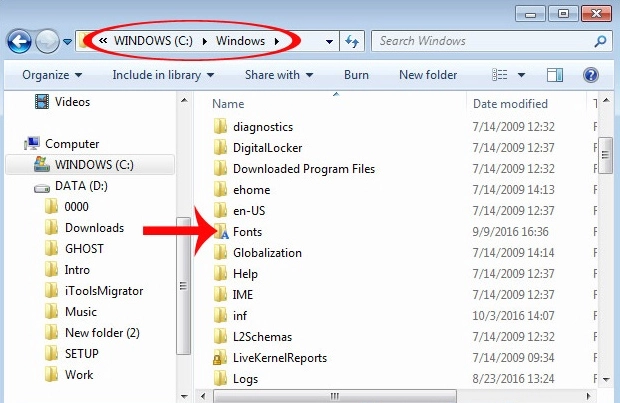Open the Downloads folder in sidebar

click(x=84, y=228)
